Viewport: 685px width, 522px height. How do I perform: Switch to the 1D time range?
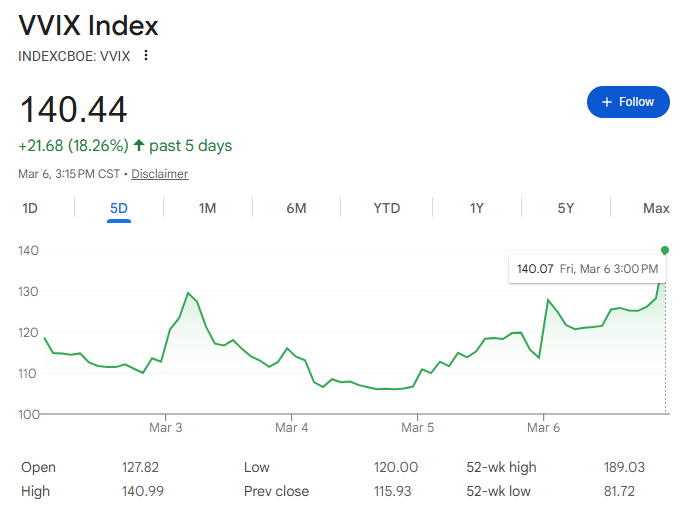click(x=30, y=208)
